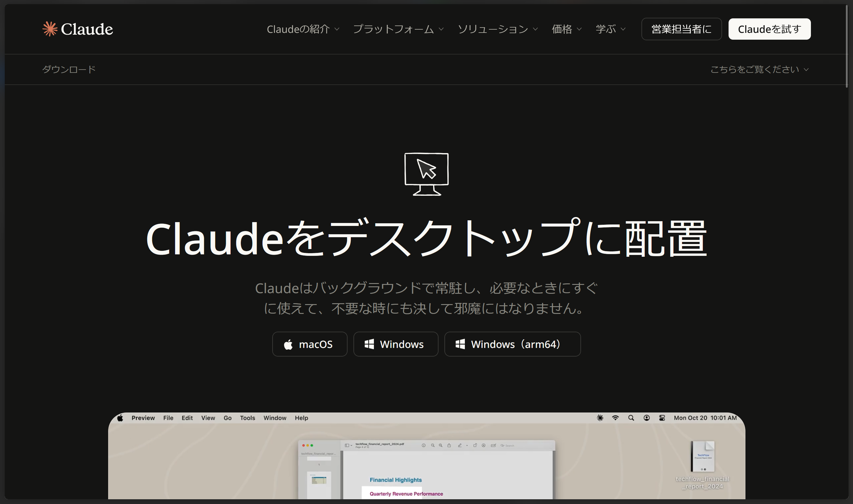Click the Apple logo on the macOS button
Viewport: 853px width, 504px height.
coord(288,344)
